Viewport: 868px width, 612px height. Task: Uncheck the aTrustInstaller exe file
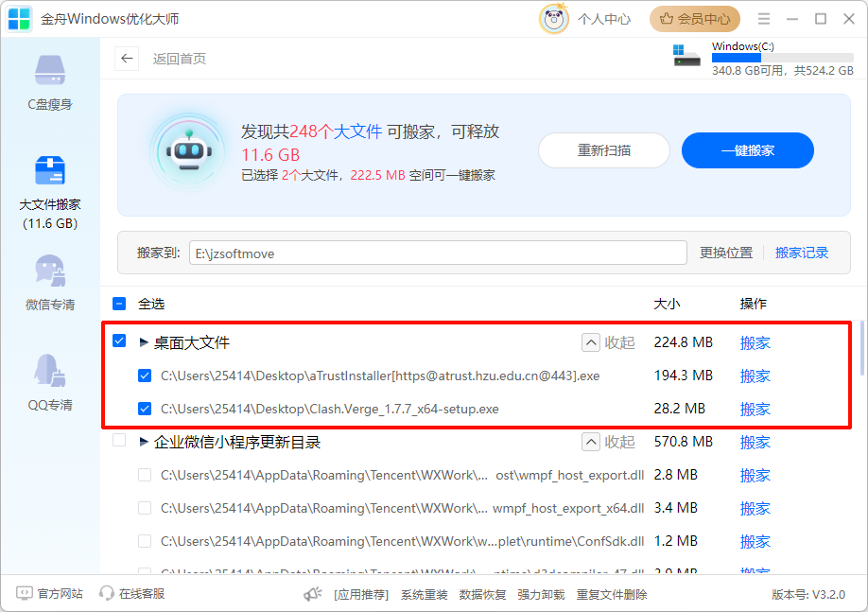coord(145,376)
